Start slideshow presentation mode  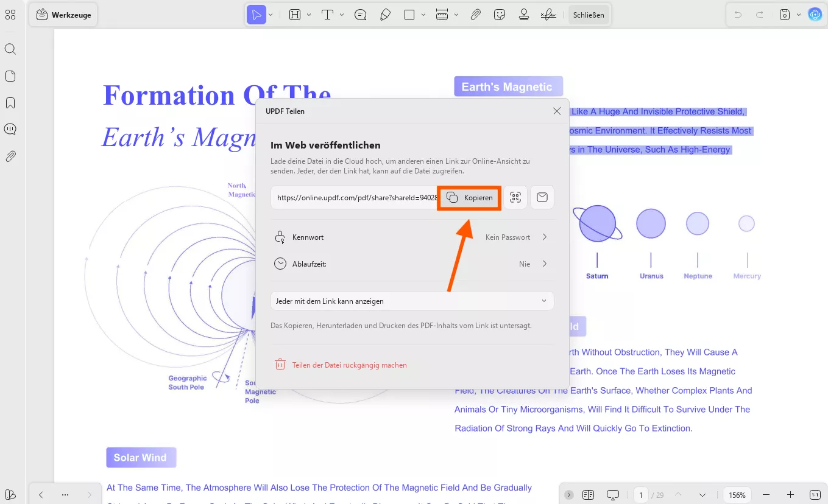(x=614, y=495)
